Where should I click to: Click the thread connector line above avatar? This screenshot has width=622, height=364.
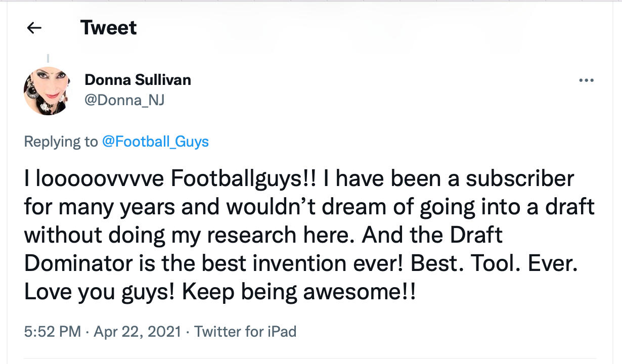click(x=48, y=58)
